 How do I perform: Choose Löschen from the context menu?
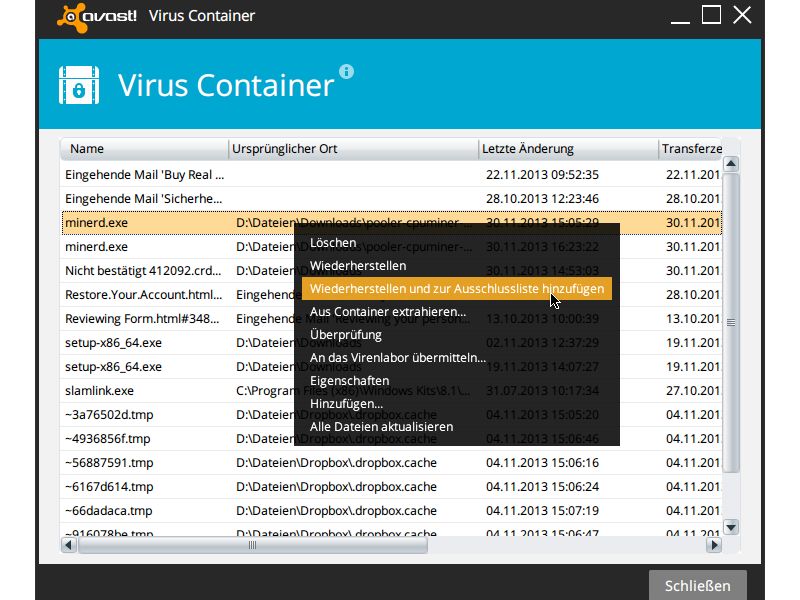click(x=333, y=243)
